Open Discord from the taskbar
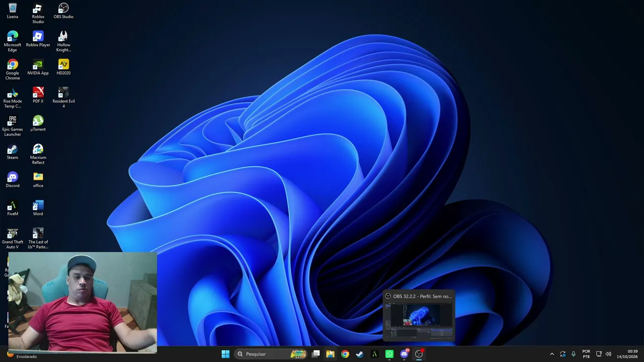644x362 pixels. 404,354
